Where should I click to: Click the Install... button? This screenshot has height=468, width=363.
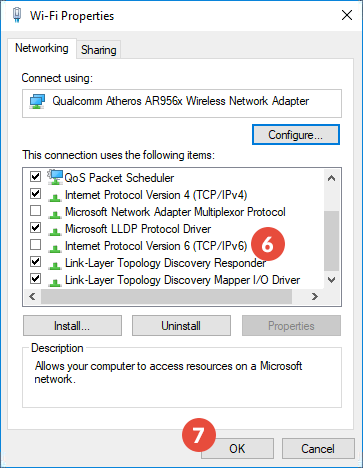tap(72, 326)
